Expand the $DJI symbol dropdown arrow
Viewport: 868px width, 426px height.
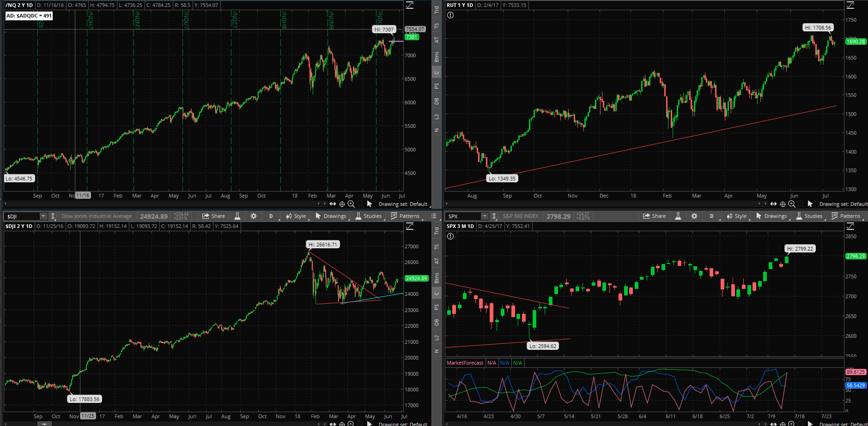pos(43,216)
